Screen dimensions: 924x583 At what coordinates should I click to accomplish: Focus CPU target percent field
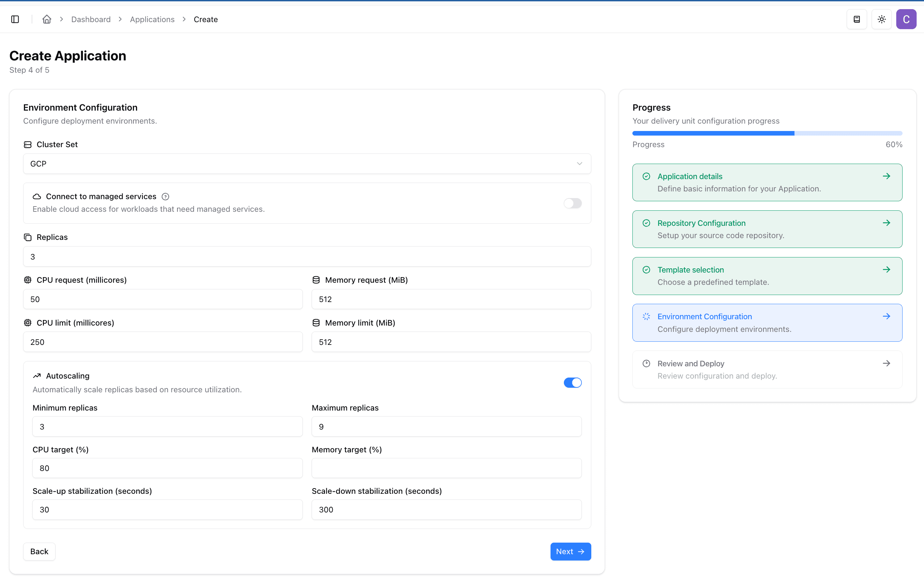167,468
